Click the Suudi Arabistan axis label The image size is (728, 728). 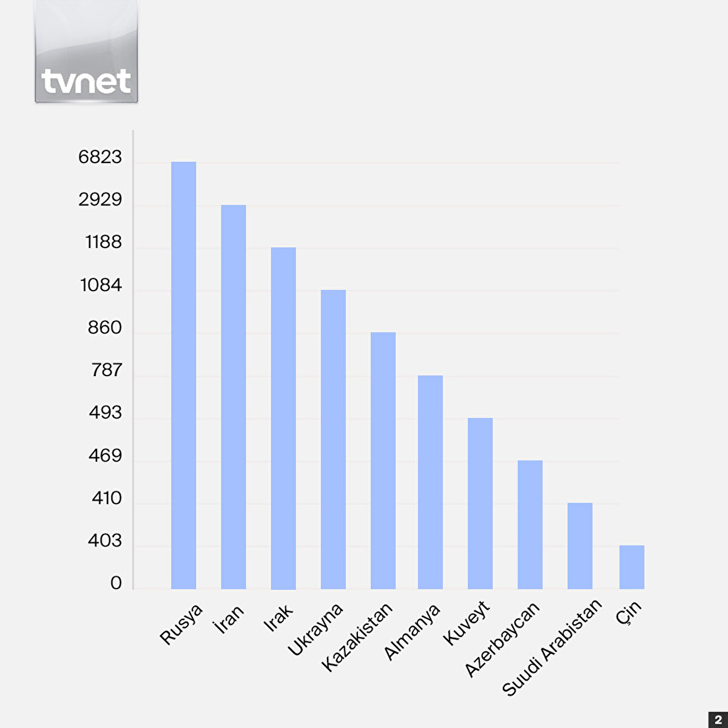pyautogui.click(x=553, y=647)
